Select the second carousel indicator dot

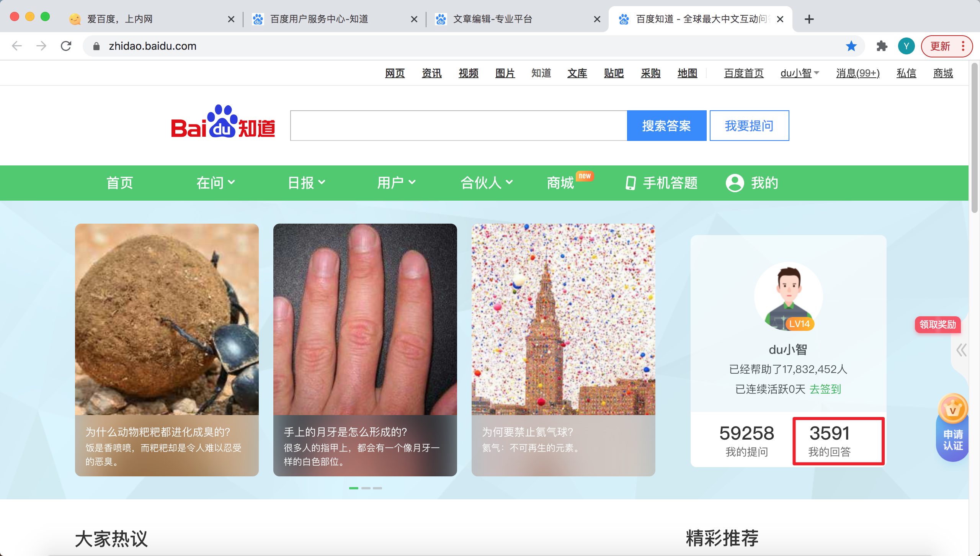click(x=366, y=488)
